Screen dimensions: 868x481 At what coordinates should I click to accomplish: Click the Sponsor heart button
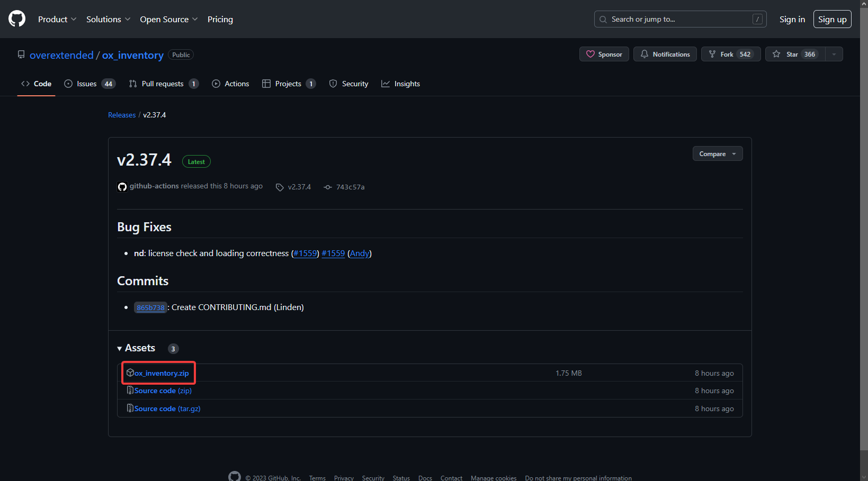[604, 54]
